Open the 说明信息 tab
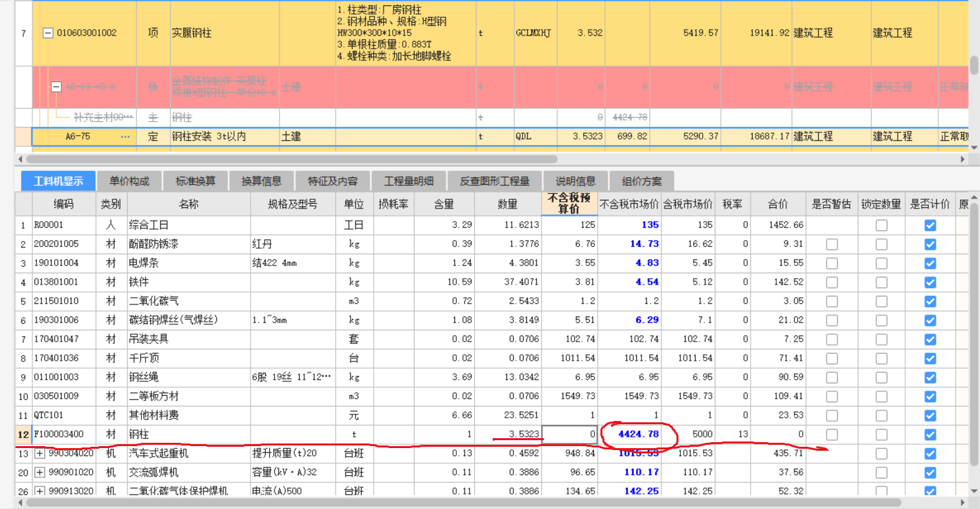This screenshot has height=509, width=980. click(575, 181)
